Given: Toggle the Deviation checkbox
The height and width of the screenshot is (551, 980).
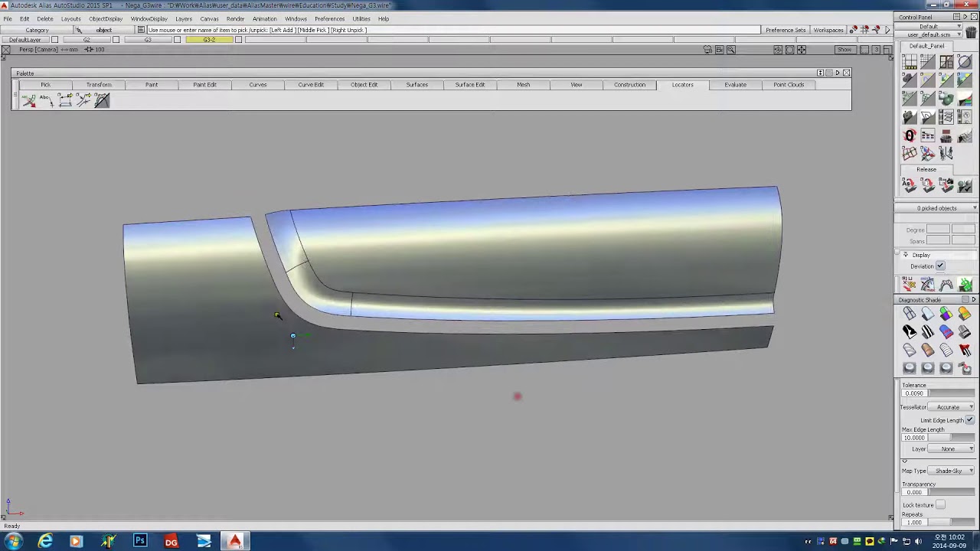Looking at the screenshot, I should click(940, 266).
